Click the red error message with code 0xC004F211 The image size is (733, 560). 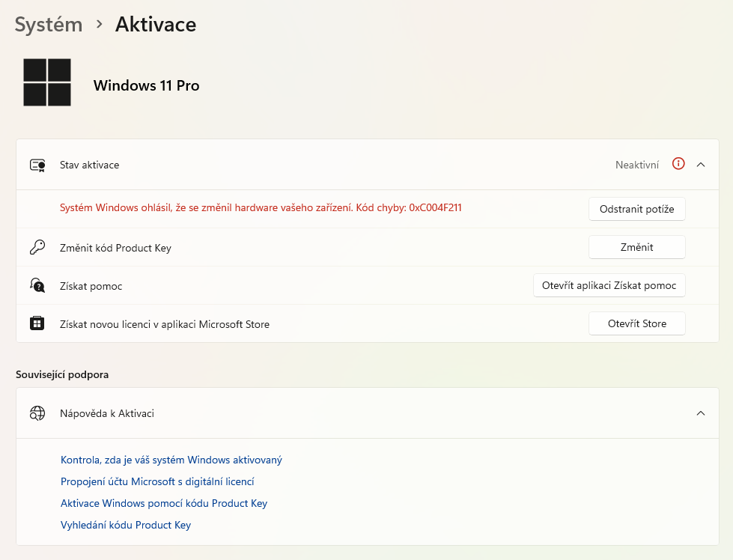(x=261, y=207)
